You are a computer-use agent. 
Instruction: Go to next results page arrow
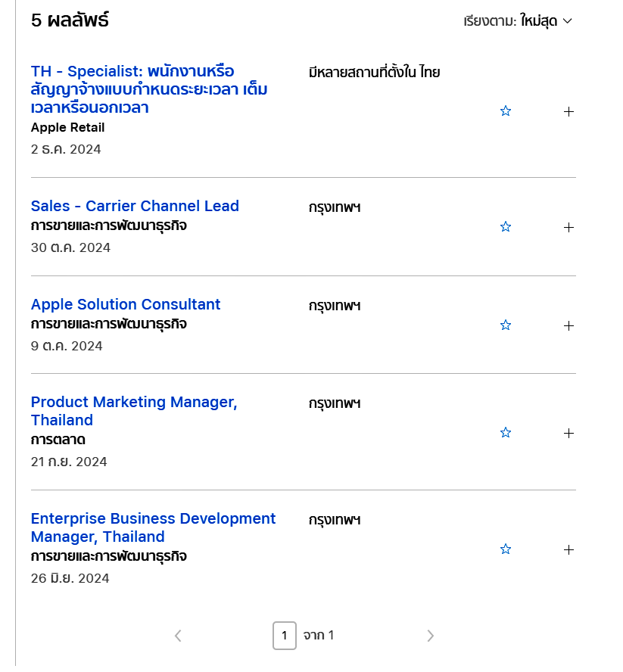[x=430, y=636]
